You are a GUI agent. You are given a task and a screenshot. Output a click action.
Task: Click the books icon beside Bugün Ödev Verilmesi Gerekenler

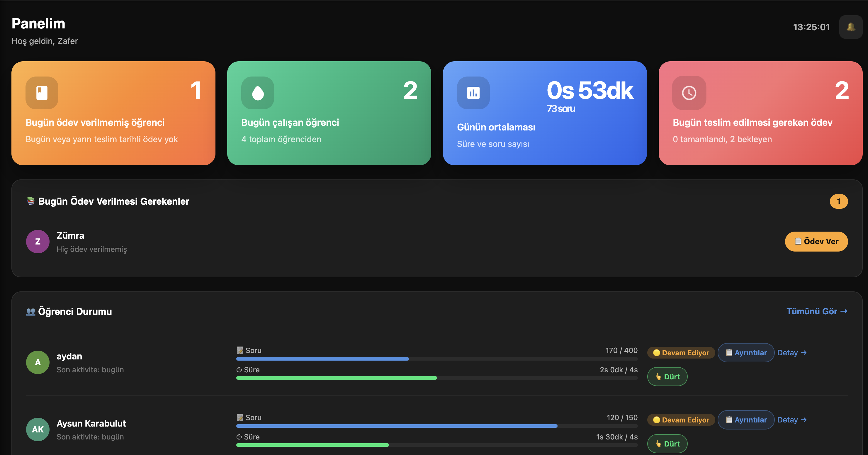coord(31,201)
